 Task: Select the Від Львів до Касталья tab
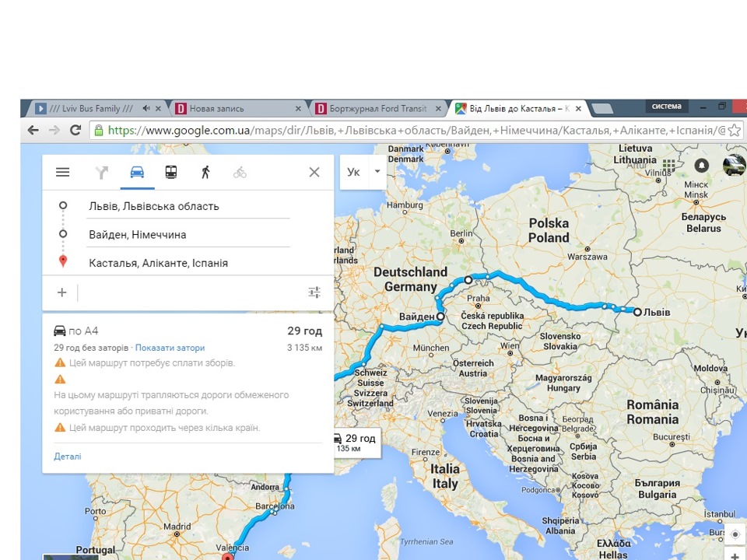pos(519,109)
